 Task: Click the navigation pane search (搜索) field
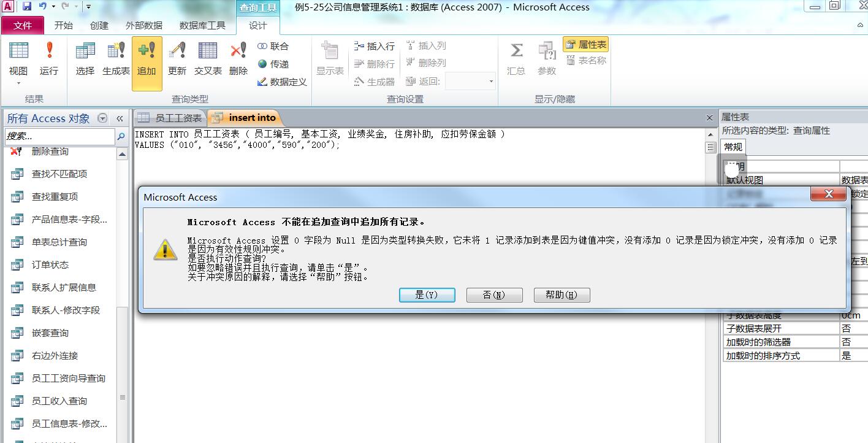[x=59, y=136]
